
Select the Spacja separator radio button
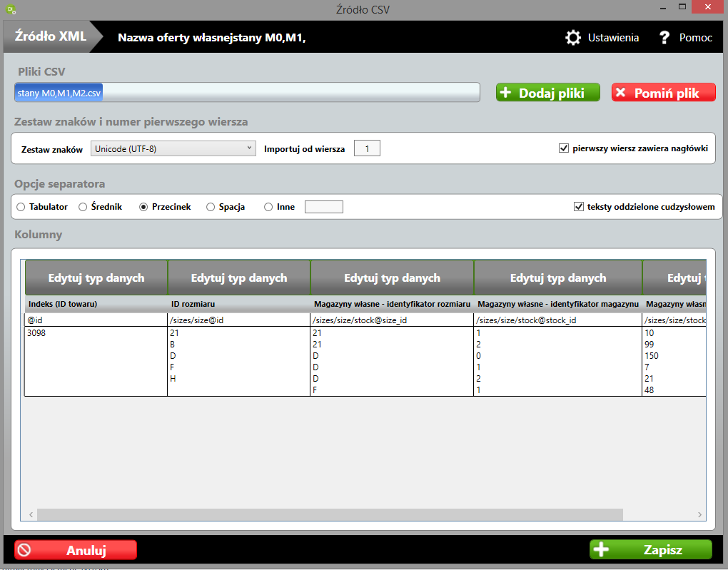(x=211, y=207)
